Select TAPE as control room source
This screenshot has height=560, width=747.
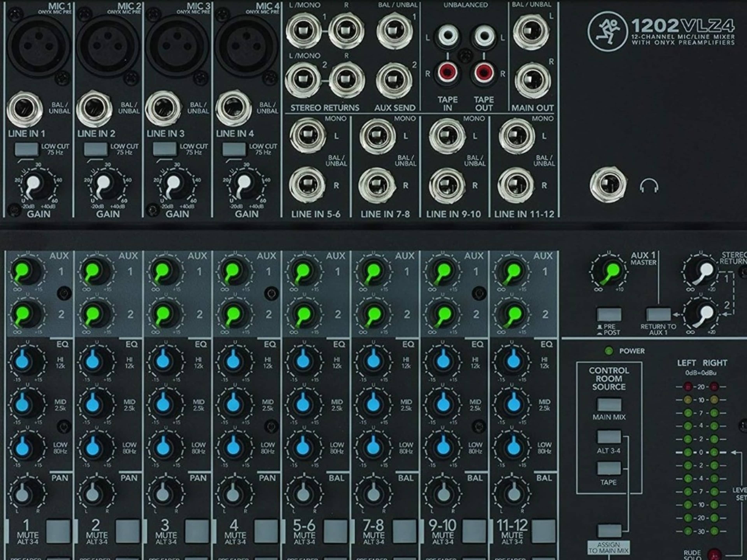point(609,468)
